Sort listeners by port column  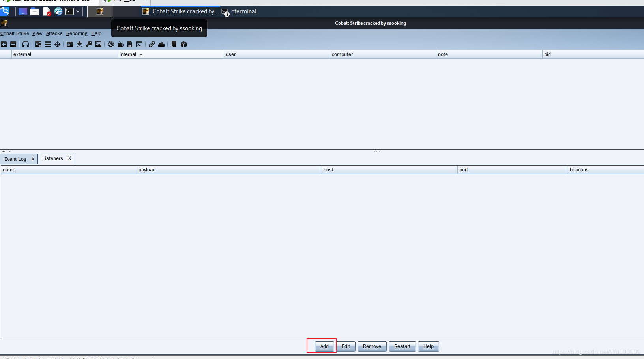click(513, 170)
